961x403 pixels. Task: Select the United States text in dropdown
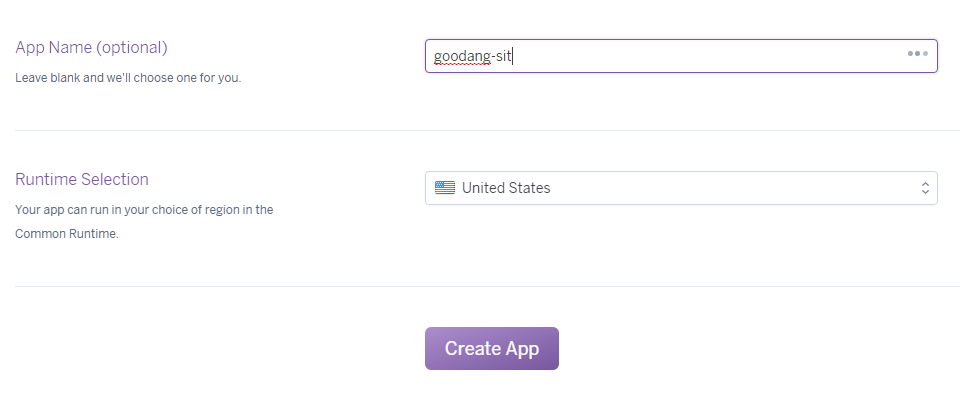click(x=506, y=188)
